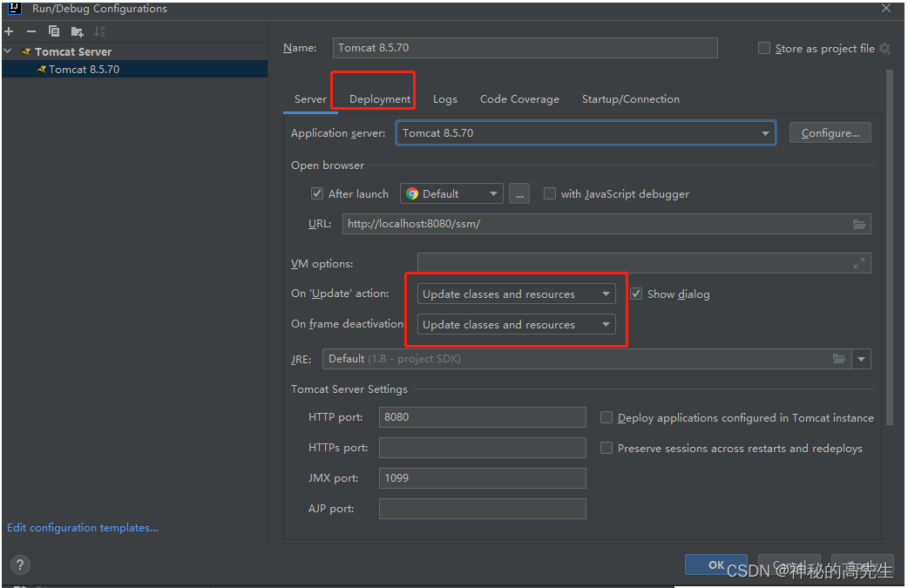Image resolution: width=908 pixels, height=588 pixels.
Task: Enable Preserve sessions across restarts and redeploys
Action: 606,448
